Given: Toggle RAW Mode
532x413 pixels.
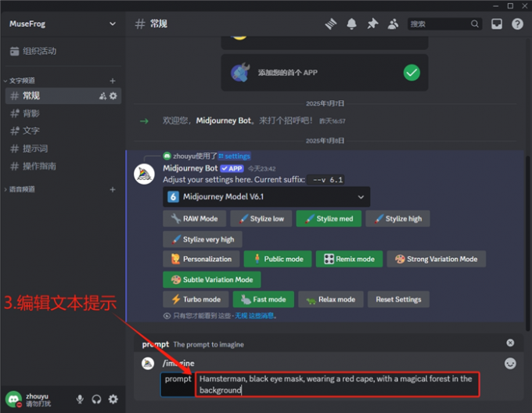Looking at the screenshot, I should 194,219.
